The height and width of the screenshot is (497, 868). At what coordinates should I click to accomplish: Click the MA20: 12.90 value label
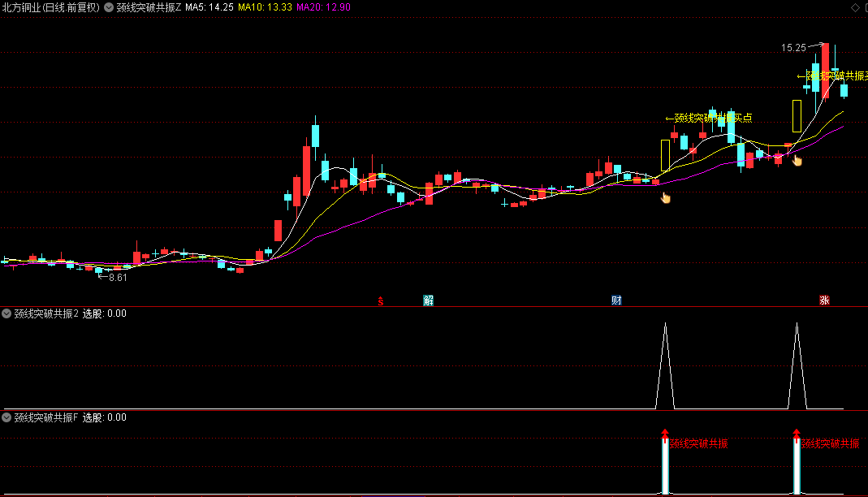[x=323, y=7]
